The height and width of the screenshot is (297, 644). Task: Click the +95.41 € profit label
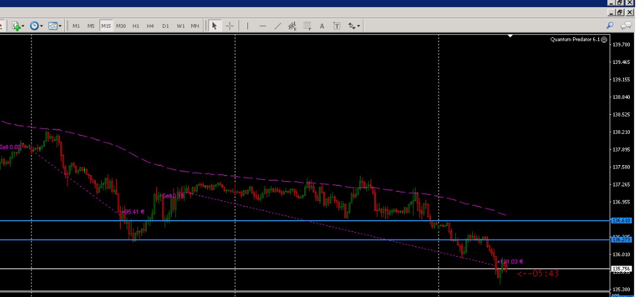coord(132,212)
